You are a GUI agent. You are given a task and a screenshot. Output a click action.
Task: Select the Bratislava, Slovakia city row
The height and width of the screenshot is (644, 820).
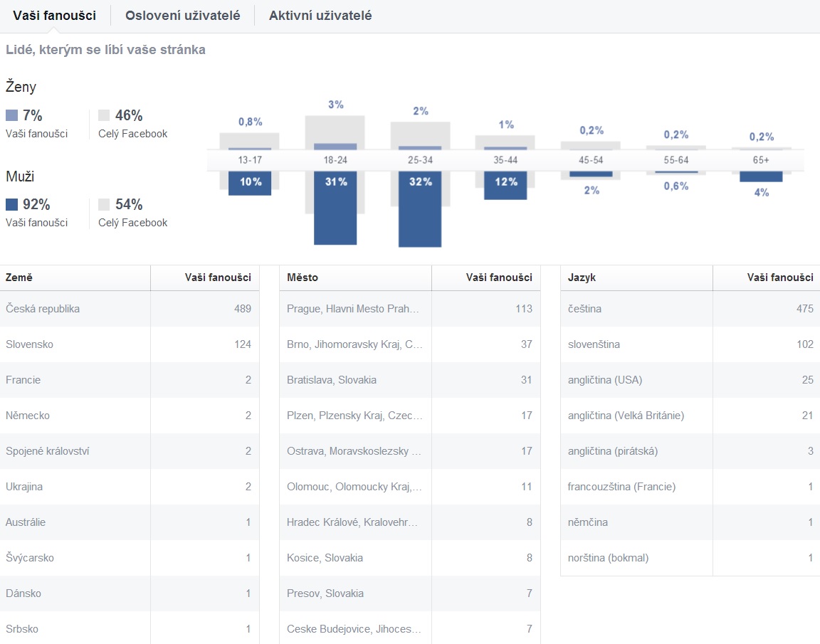tap(410, 380)
